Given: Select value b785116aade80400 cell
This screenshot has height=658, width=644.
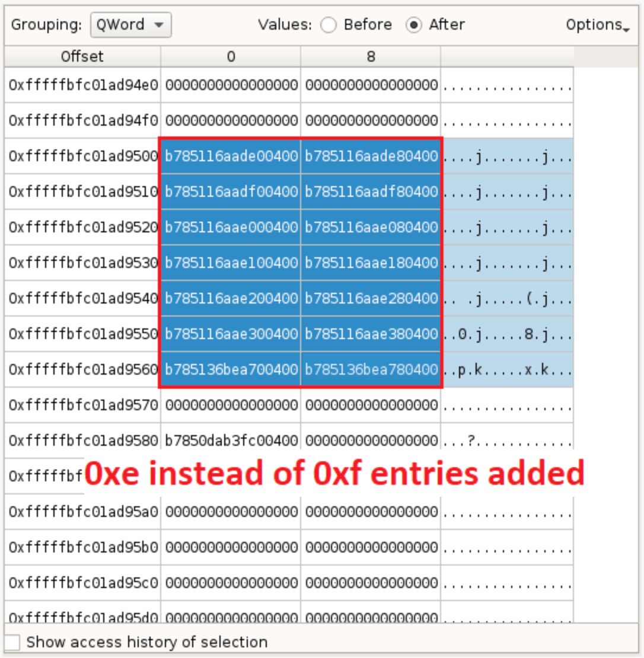Looking at the screenshot, I should [371, 156].
